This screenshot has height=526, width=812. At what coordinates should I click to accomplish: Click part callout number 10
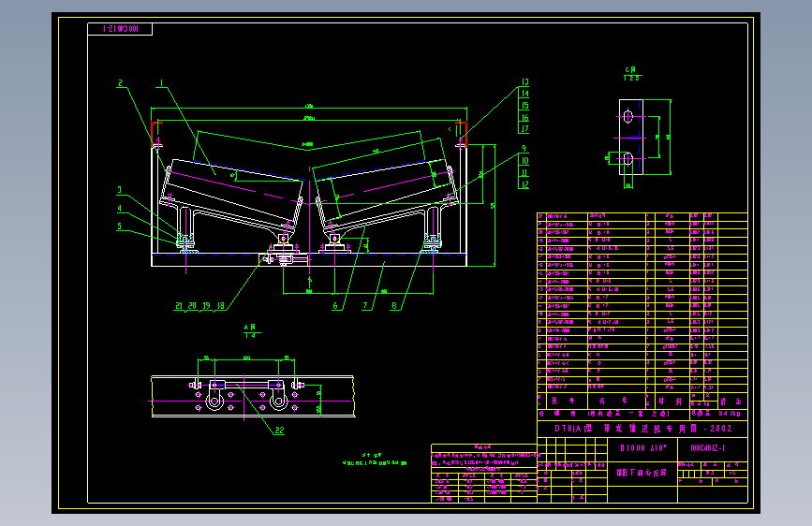[524, 160]
